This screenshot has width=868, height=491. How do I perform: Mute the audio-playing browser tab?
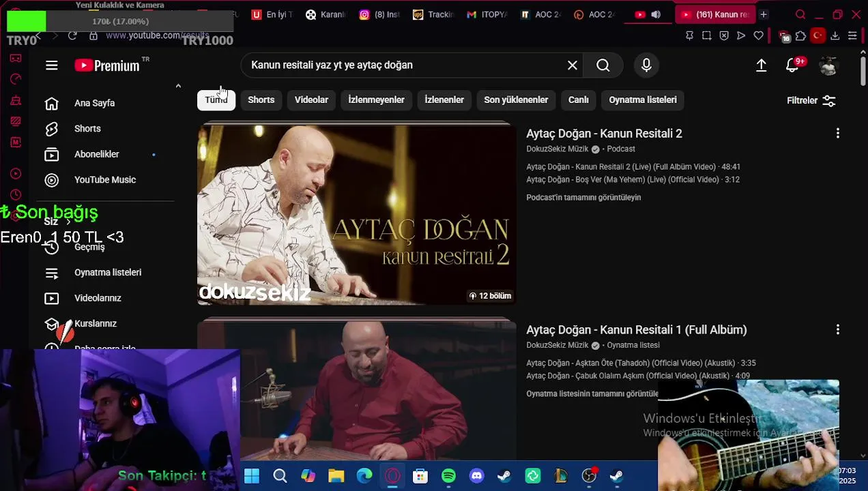(x=656, y=14)
